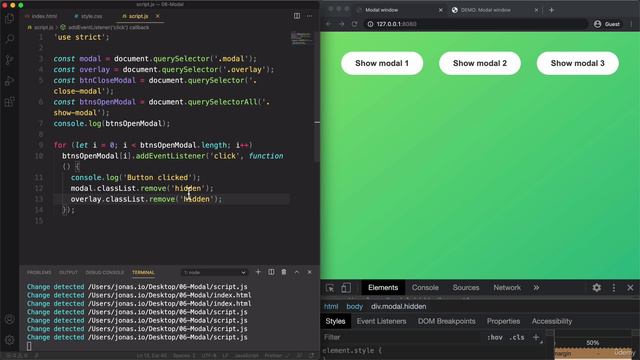This screenshot has height=360, width=640.
Task: Close the DevTools panel
Action: 630,288
